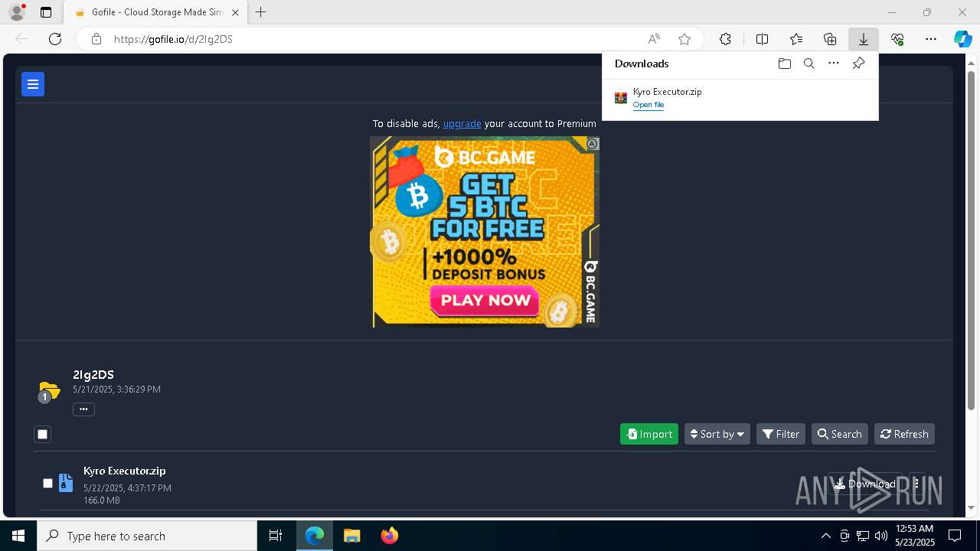
Task: Launch Firefox from taskbar
Action: (390, 536)
